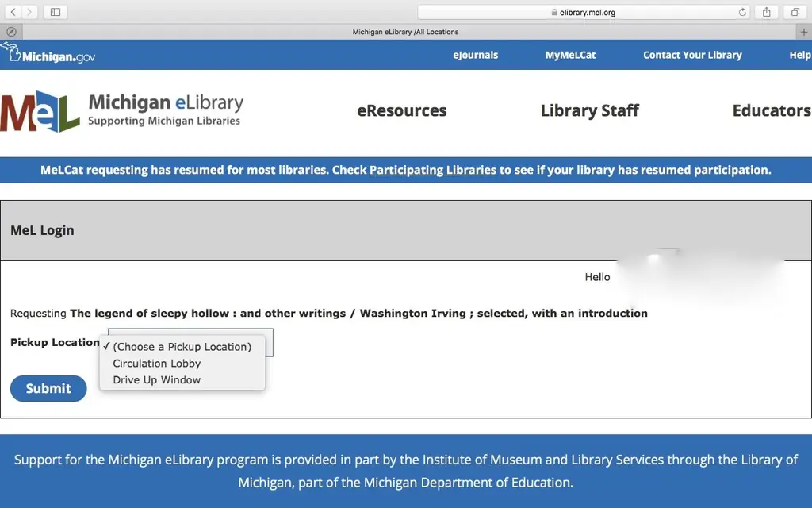Show Safari tab overview
The image size is (812, 508).
(x=795, y=12)
